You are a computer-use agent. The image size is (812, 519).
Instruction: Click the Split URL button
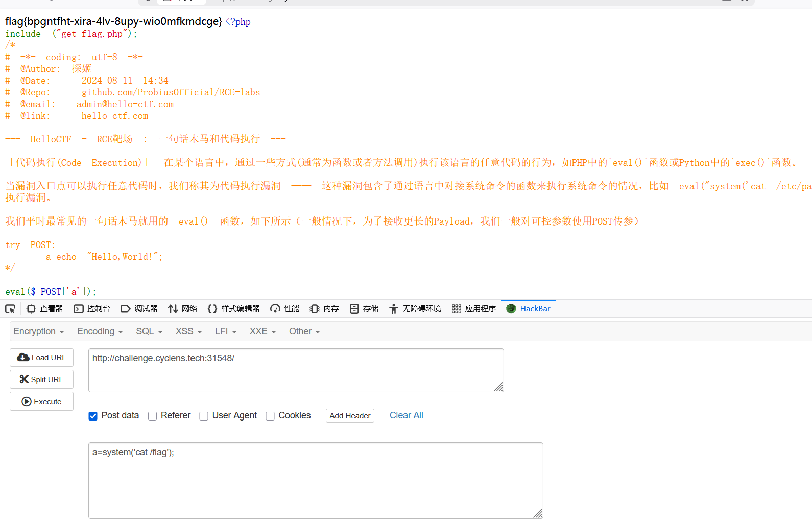41,380
